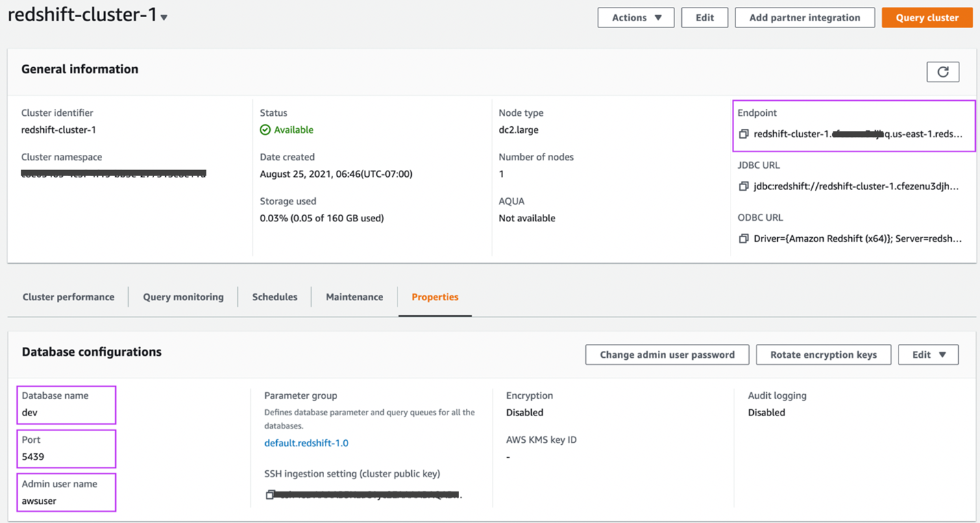Select the Properties tab
The height and width of the screenshot is (523, 980).
tap(434, 297)
